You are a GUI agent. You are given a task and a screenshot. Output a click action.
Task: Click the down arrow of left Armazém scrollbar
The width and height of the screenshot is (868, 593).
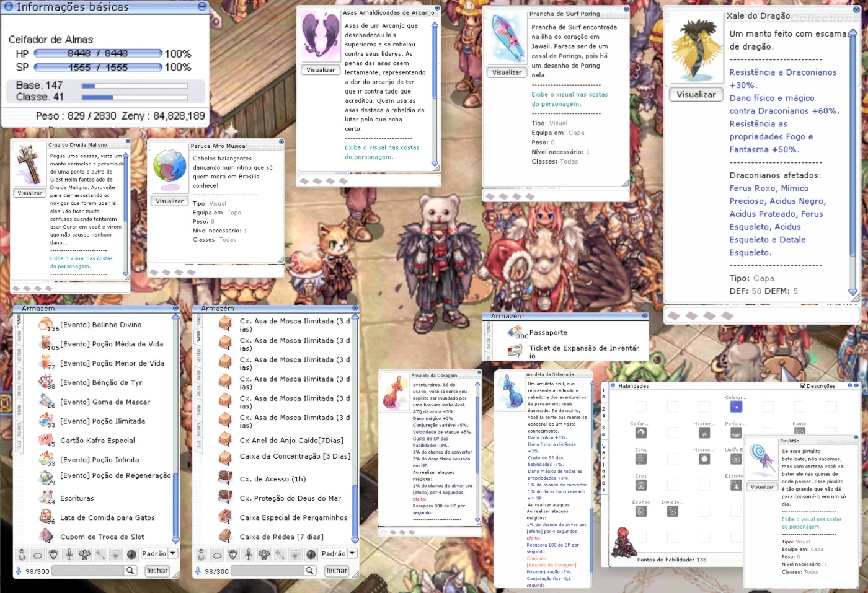coord(175,540)
